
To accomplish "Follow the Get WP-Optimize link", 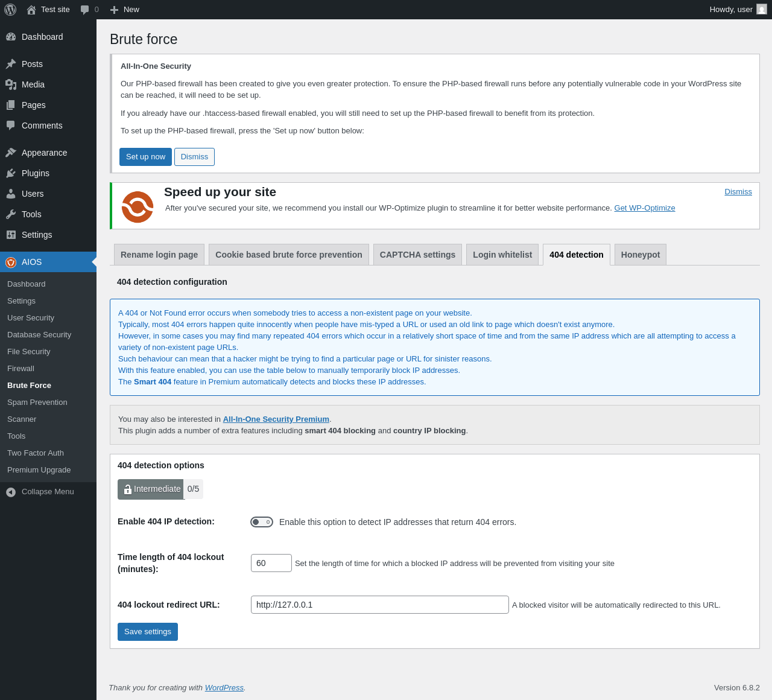I will 645,208.
